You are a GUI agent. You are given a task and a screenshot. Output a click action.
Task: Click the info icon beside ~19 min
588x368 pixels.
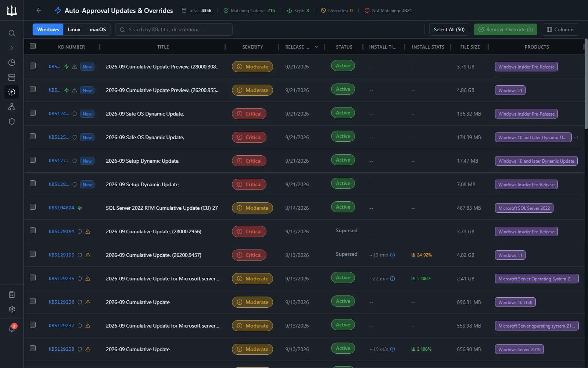click(392, 255)
